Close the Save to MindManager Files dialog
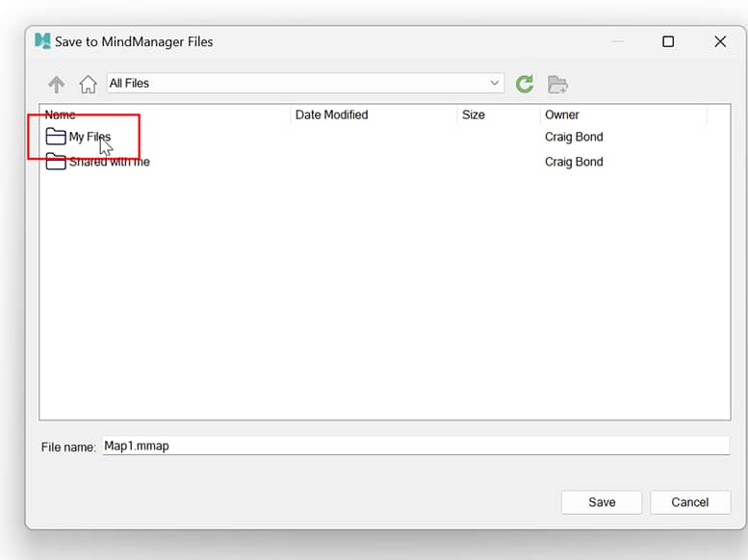 720,41
